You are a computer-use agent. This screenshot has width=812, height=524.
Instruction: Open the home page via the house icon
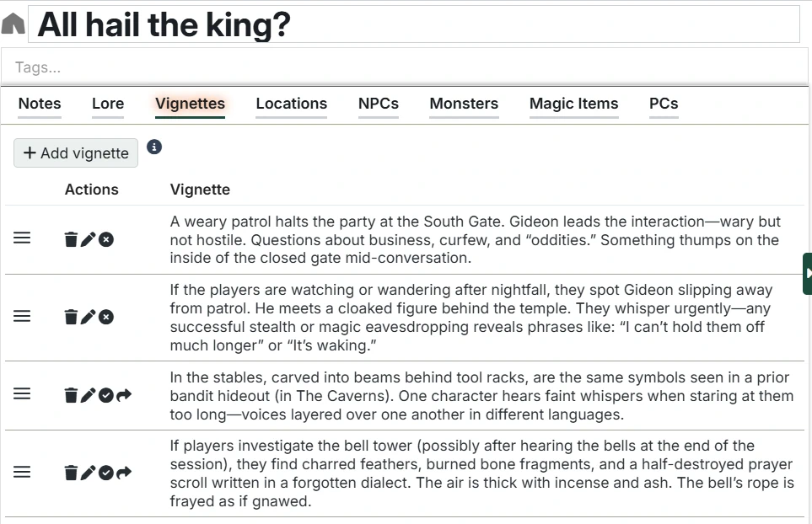[x=13, y=23]
